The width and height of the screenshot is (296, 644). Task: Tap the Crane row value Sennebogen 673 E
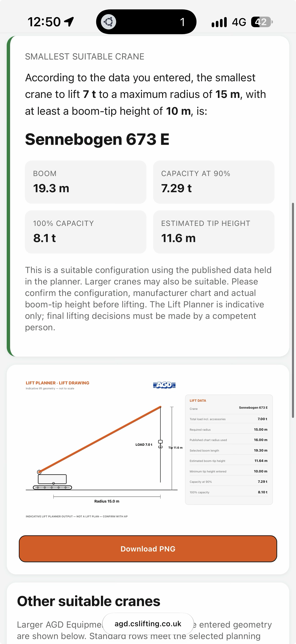pos(253,408)
